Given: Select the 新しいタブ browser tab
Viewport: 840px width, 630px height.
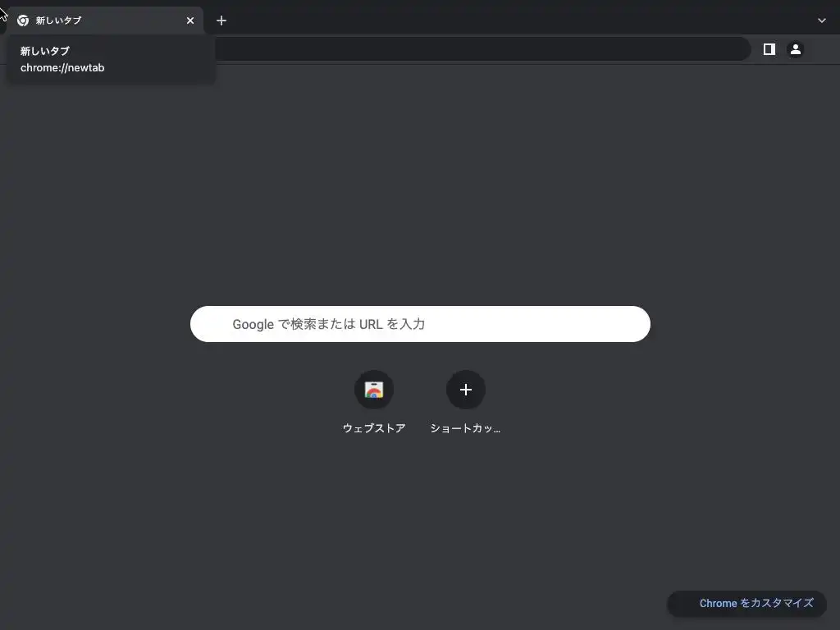Looking at the screenshot, I should pyautogui.click(x=105, y=21).
